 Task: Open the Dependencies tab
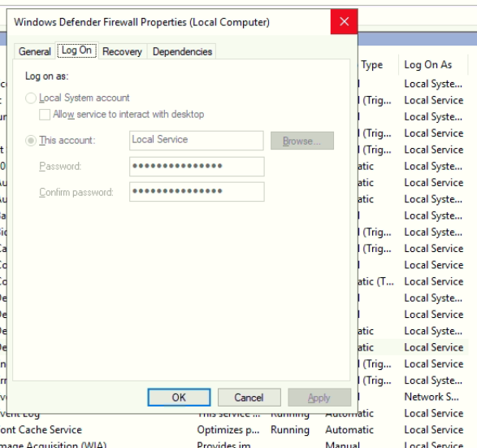[x=182, y=51]
